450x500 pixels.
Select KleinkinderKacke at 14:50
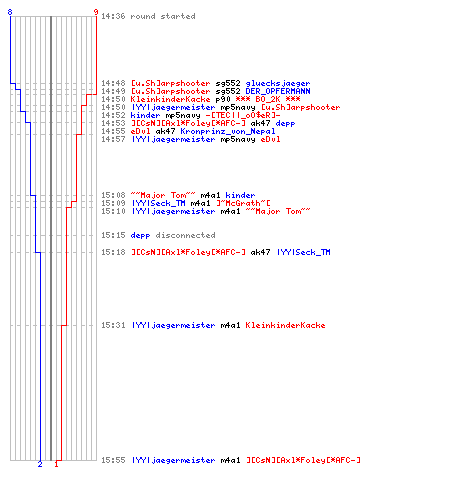(170, 99)
